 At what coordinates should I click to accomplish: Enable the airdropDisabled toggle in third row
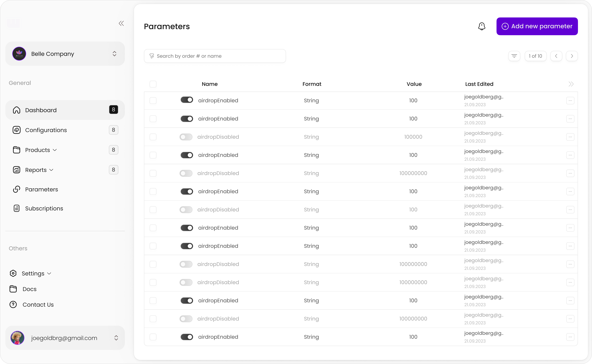pos(186,137)
